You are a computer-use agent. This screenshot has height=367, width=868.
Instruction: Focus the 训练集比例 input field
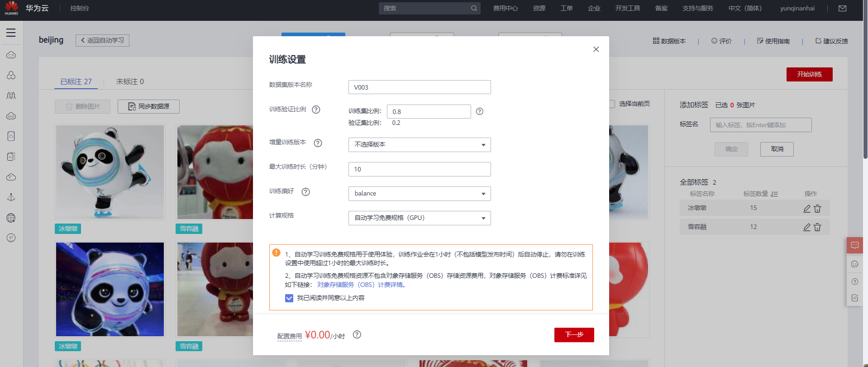tap(429, 111)
